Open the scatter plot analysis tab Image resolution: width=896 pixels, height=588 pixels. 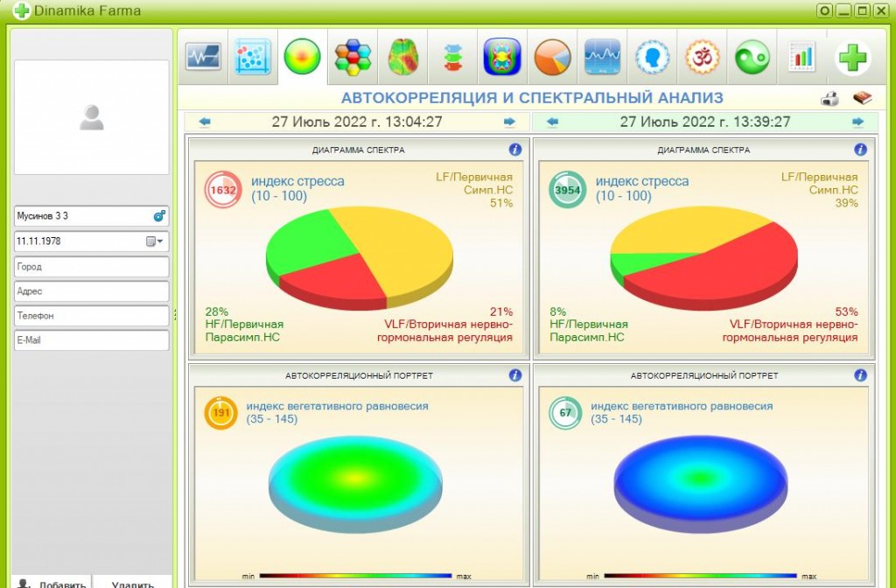(253, 57)
